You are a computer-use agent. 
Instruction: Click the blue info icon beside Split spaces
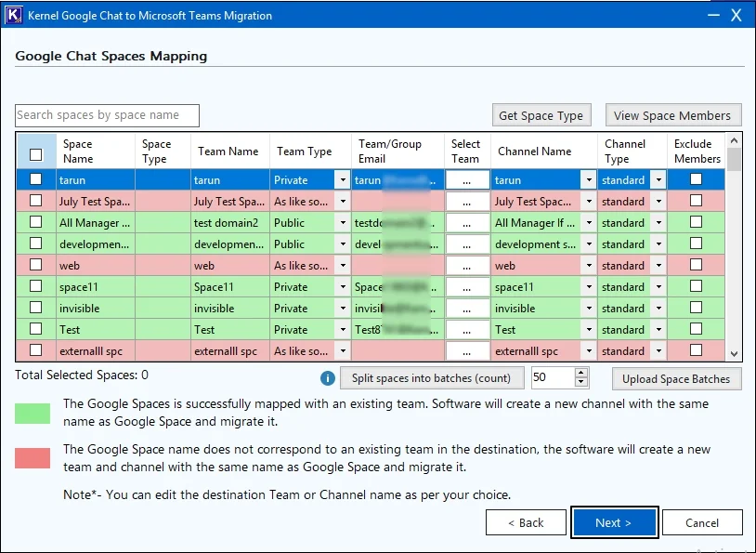[x=327, y=378]
